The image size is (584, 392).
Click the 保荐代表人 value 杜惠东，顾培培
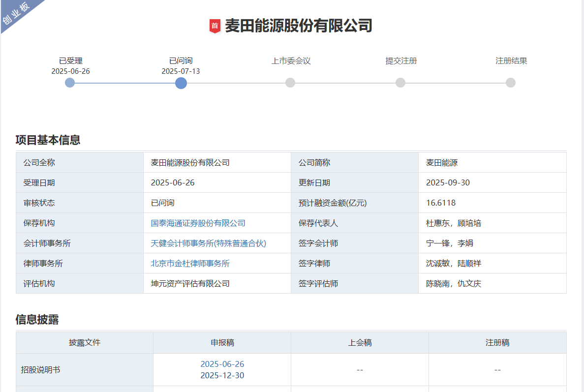454,223
